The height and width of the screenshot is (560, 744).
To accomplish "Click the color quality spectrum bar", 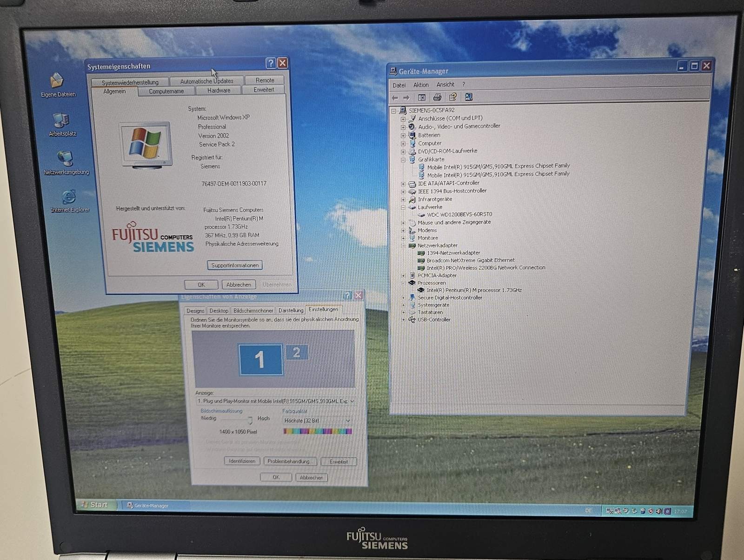I will (x=318, y=432).
